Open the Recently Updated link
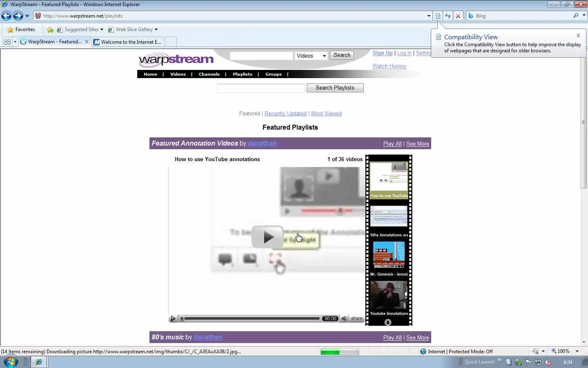Screen dimensions: 588x368 point(285,114)
